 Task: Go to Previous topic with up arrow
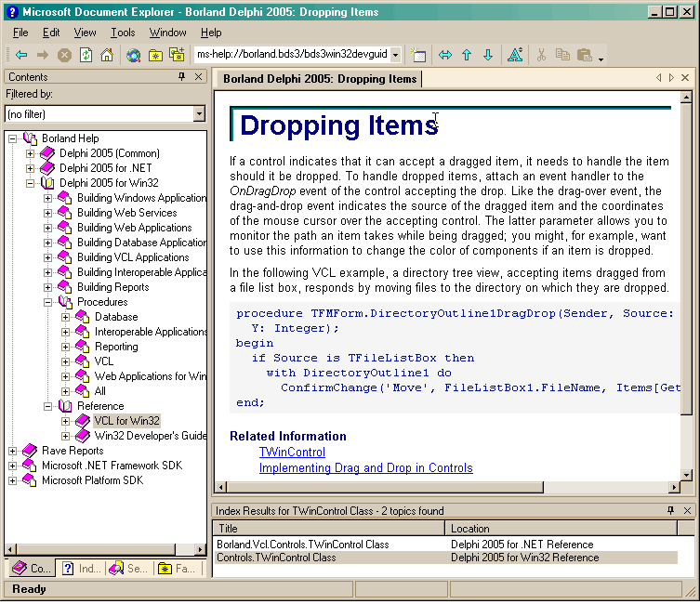pyautogui.click(x=467, y=55)
